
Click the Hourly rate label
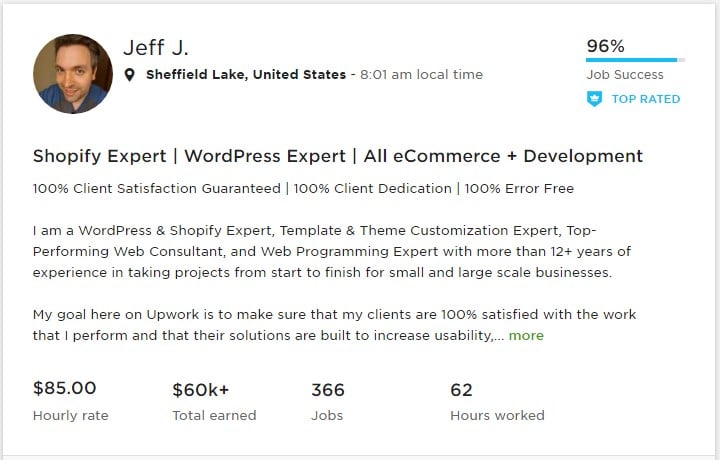pyautogui.click(x=70, y=415)
